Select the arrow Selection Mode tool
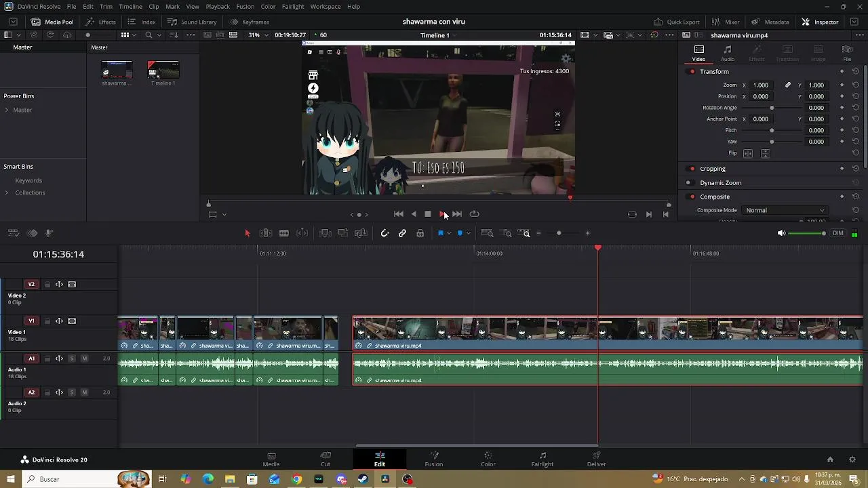 tap(248, 233)
